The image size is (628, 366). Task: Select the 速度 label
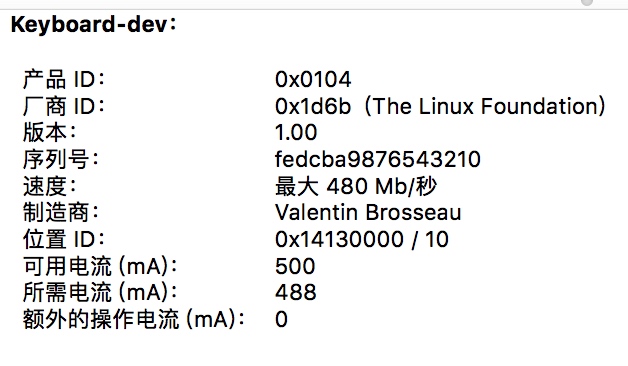pos(50,186)
